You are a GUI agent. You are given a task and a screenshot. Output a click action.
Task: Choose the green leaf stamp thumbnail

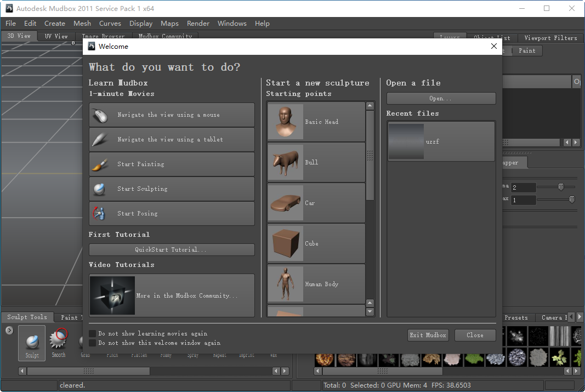tap(560, 357)
